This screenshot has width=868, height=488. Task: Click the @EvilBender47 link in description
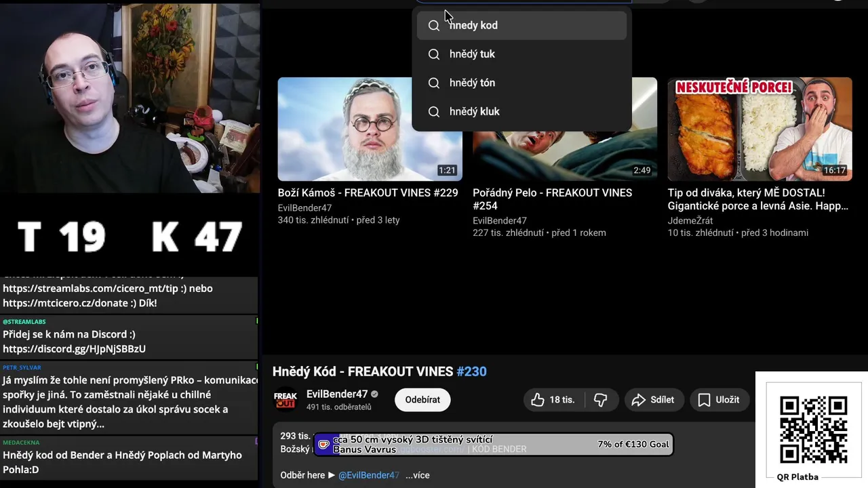coord(369,475)
